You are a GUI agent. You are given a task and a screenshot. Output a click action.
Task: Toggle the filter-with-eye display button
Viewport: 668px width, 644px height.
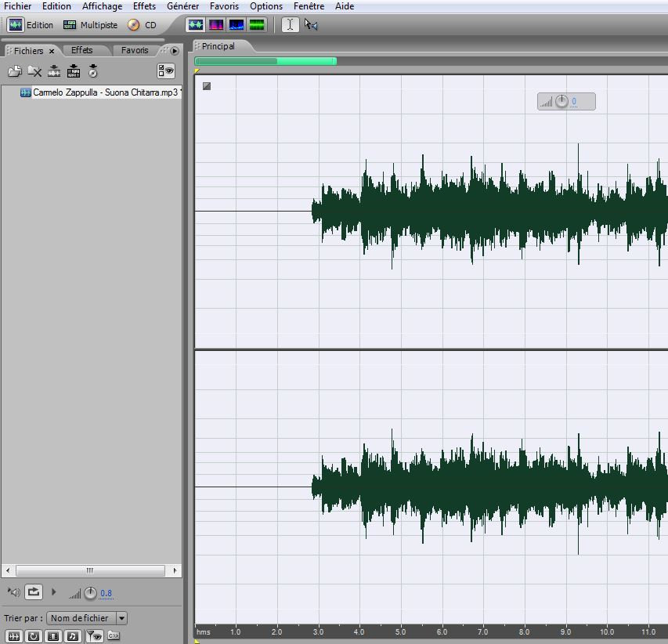(x=95, y=636)
